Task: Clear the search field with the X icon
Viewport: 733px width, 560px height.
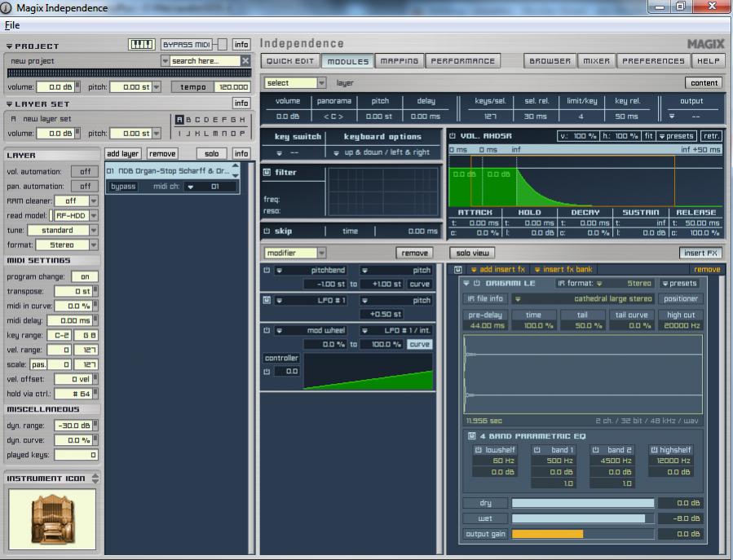Action: click(x=245, y=61)
